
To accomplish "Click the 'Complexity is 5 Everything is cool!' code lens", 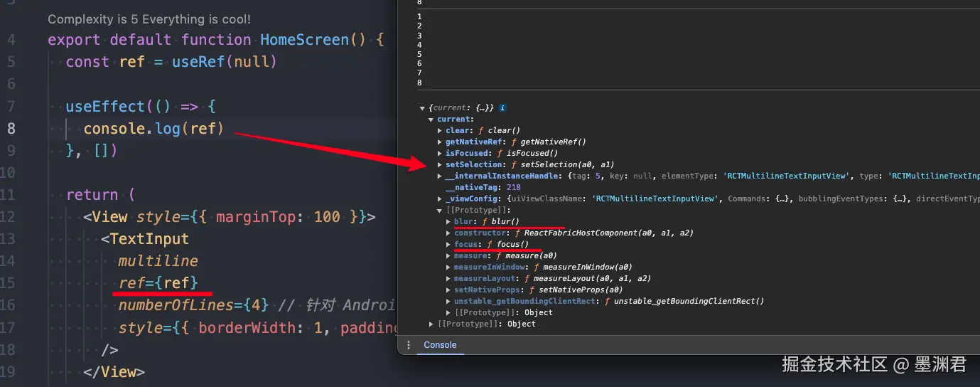I will [149, 19].
